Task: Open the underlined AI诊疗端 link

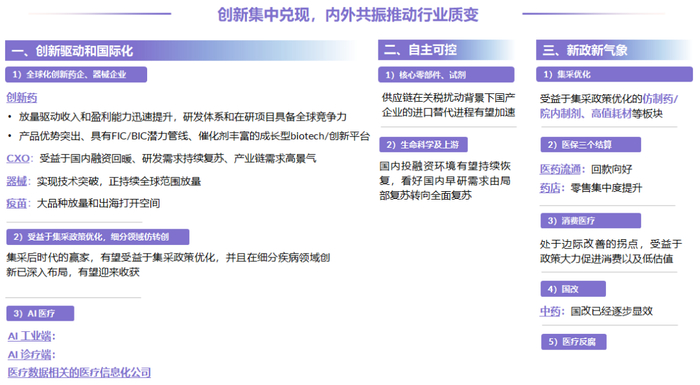Action: point(29,355)
